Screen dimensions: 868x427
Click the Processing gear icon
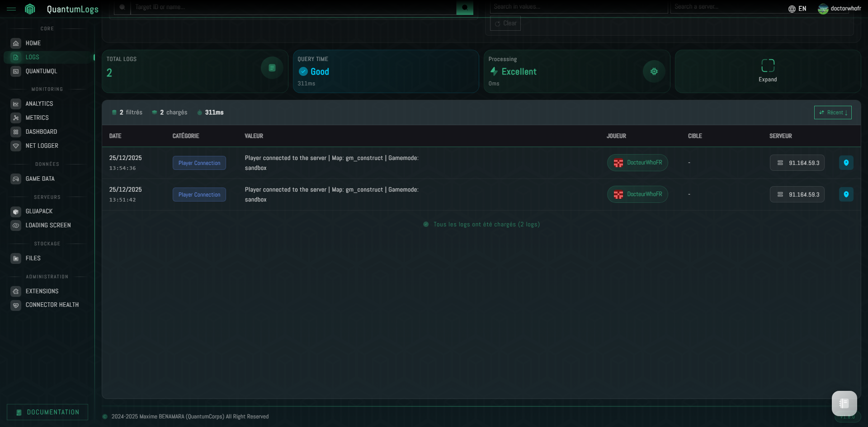pos(654,71)
